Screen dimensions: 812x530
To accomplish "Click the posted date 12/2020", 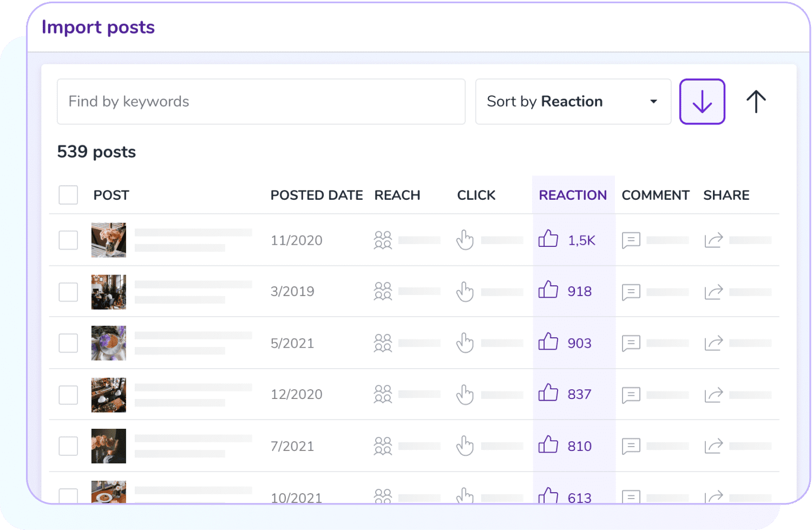I will tap(297, 394).
